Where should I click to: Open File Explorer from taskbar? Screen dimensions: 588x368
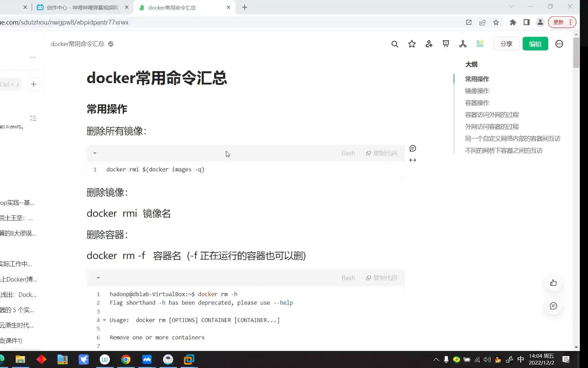(x=20, y=359)
